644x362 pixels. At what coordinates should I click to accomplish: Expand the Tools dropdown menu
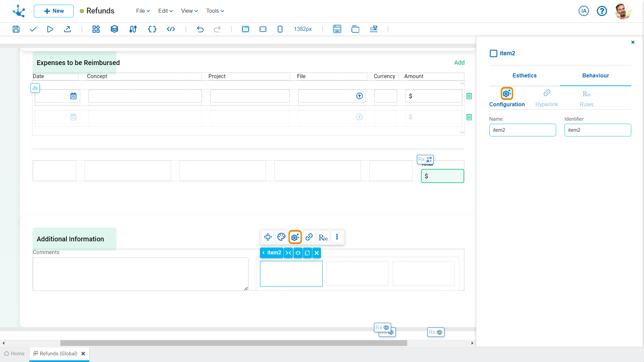coord(215,11)
